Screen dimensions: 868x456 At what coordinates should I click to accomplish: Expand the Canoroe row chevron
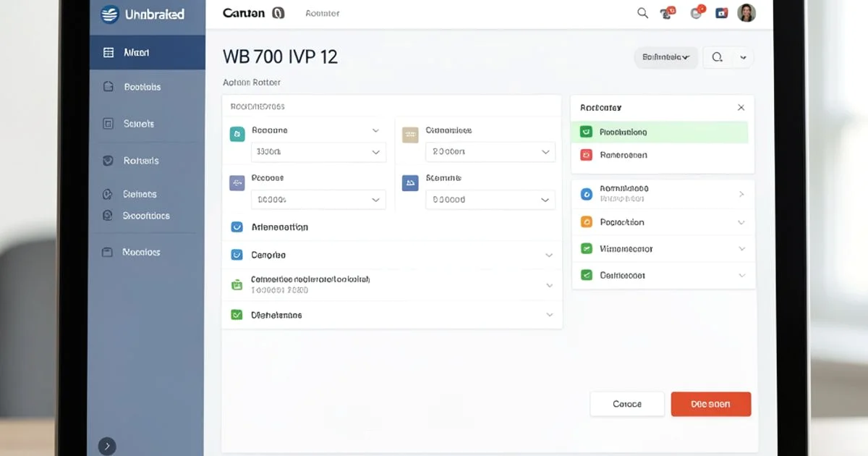(x=549, y=256)
